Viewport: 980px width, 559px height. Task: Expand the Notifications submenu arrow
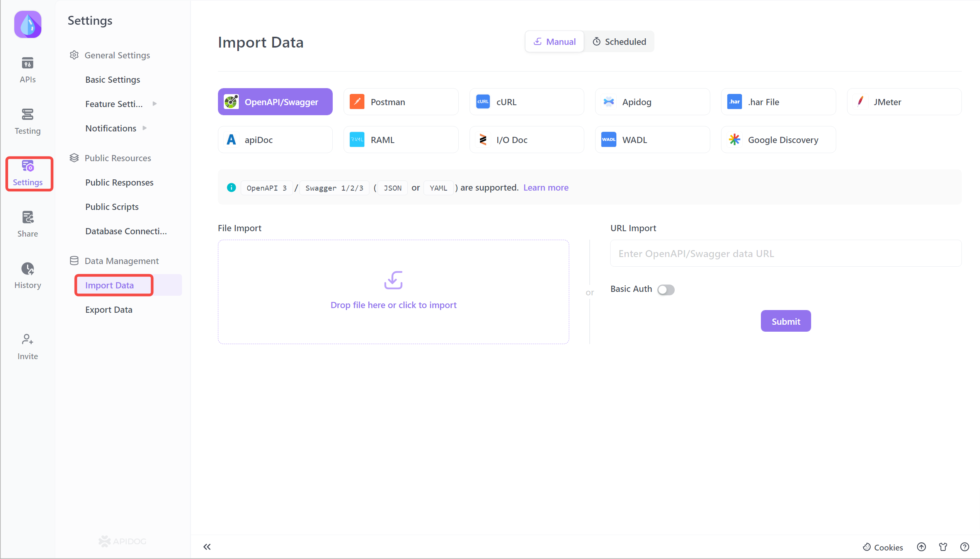(145, 128)
